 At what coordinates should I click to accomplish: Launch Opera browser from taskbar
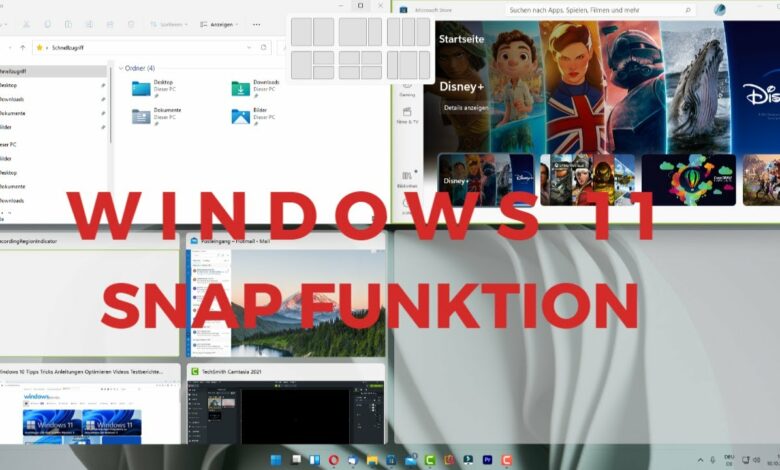tap(334, 460)
